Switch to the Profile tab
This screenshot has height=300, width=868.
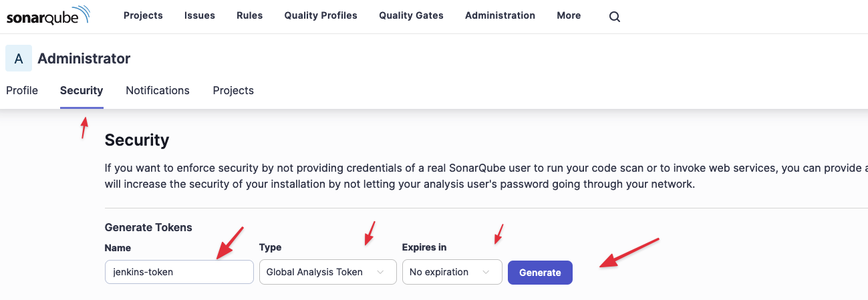(x=22, y=90)
